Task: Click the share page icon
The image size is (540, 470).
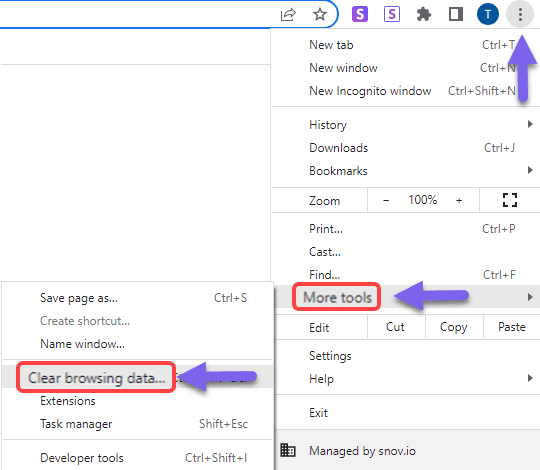Action: tap(288, 14)
